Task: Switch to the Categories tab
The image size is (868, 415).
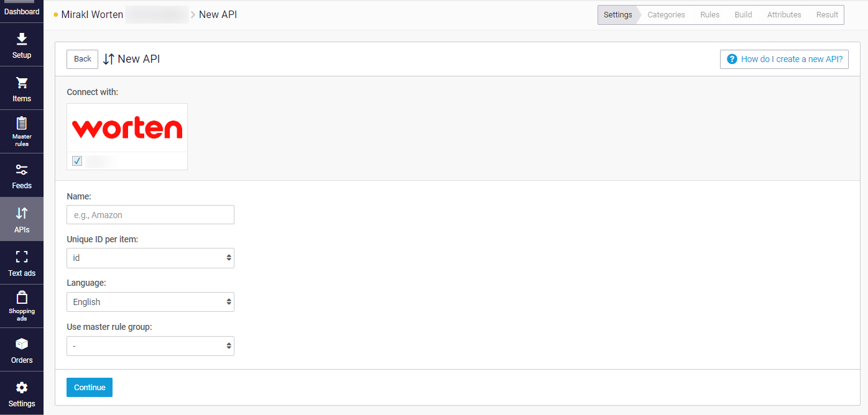Action: click(666, 14)
